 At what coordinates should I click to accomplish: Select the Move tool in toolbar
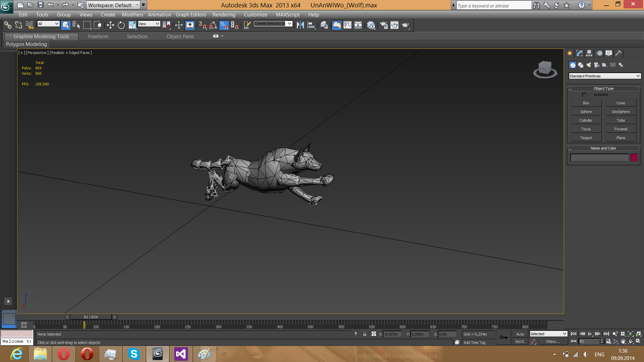110,25
